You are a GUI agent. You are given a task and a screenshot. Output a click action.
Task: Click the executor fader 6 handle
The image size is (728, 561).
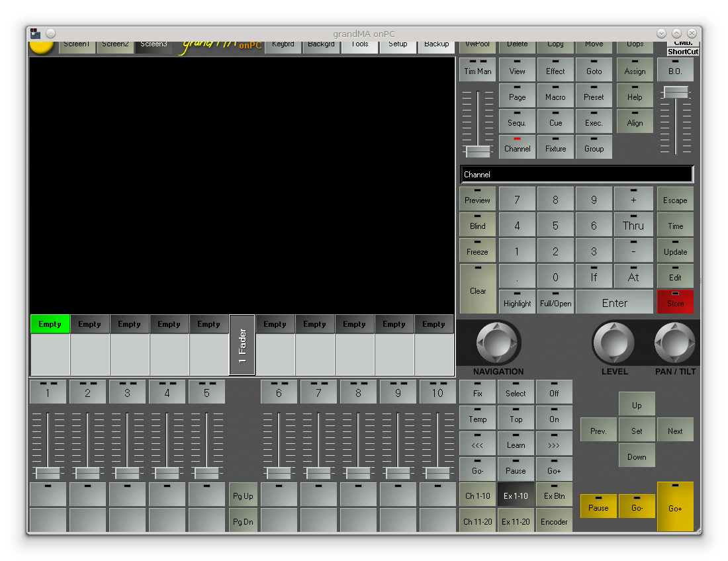(279, 473)
